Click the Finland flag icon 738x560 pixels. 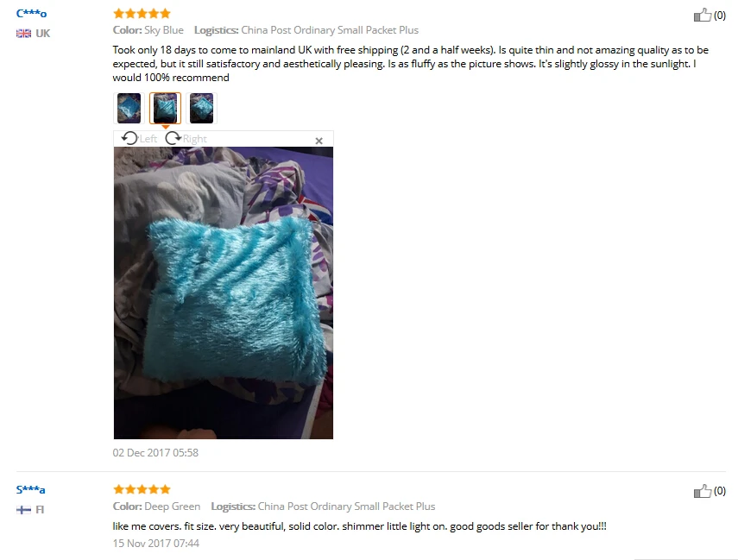pos(23,510)
